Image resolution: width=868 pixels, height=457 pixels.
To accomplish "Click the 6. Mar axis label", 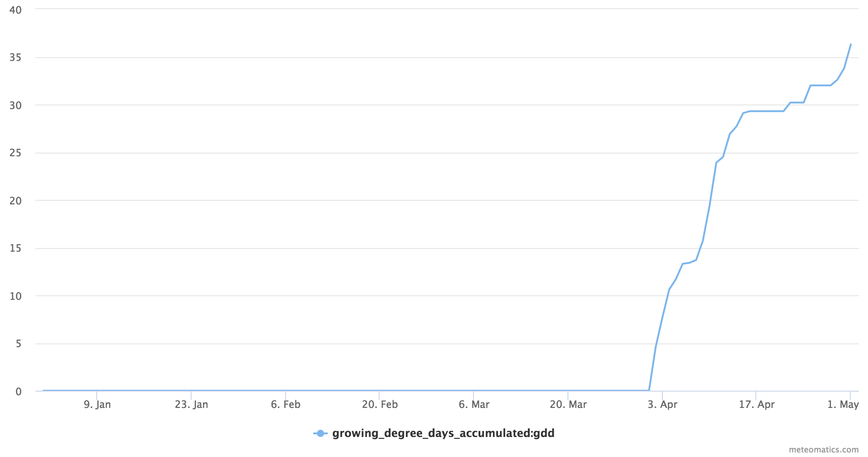I will [x=474, y=404].
